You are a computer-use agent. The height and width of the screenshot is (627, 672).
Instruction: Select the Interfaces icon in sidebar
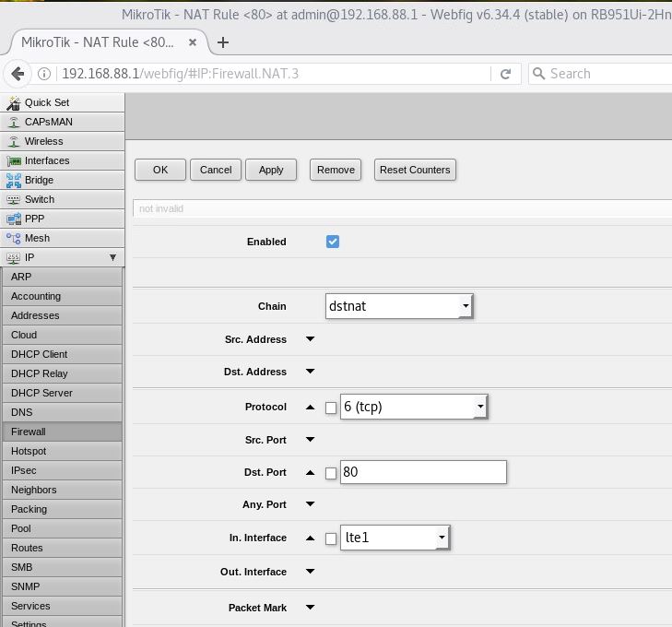tap(13, 161)
